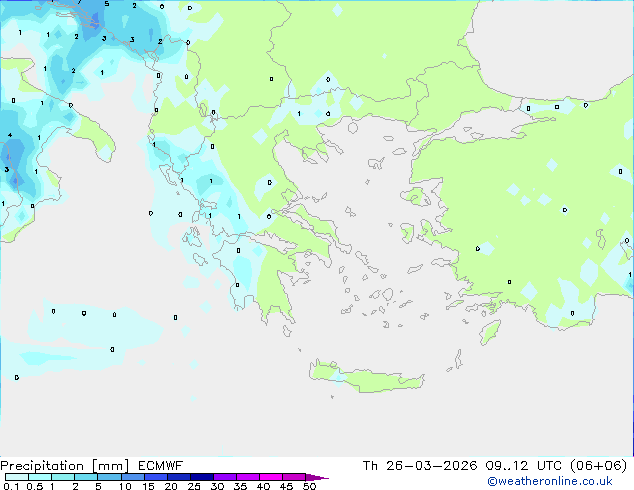Viewport: 634px width, 490px height.
Task: Select the 5–10 mm legend color swatch
Action: (109, 477)
